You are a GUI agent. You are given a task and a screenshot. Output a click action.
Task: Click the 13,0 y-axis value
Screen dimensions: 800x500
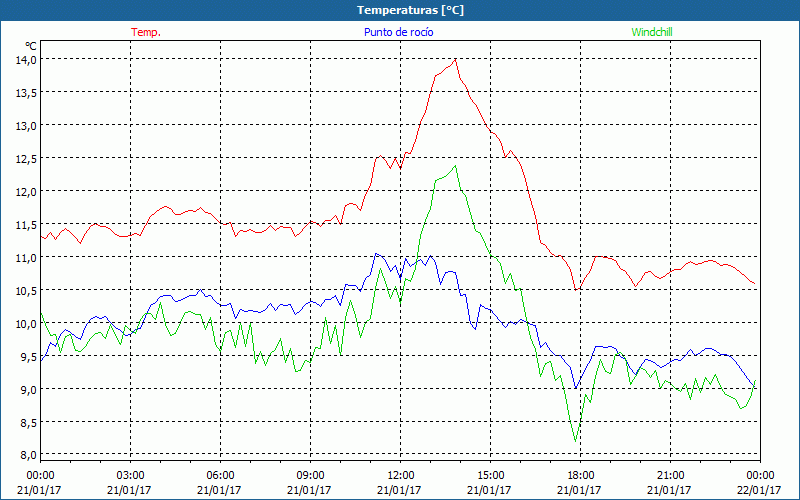click(26, 126)
